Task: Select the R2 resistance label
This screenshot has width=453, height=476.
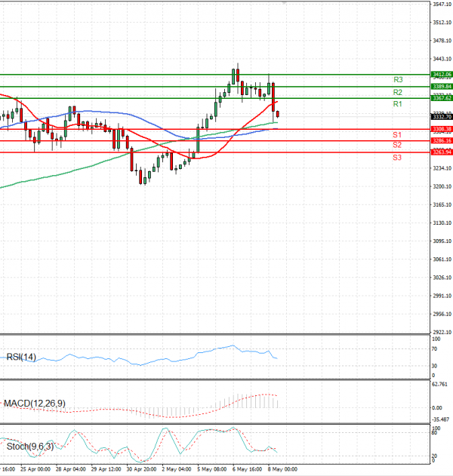Action: click(397, 92)
